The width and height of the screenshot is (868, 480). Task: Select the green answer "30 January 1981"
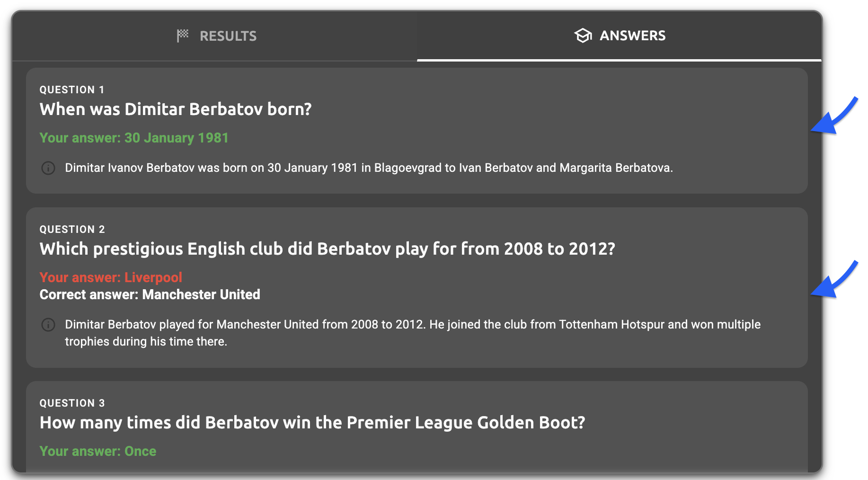pos(134,138)
